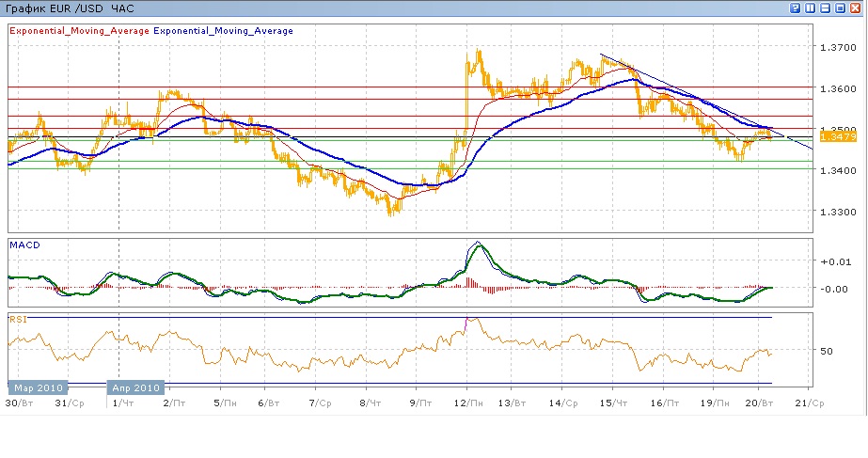Minimize the EUR/USD chart panel
868x458 pixels.
click(826, 8)
